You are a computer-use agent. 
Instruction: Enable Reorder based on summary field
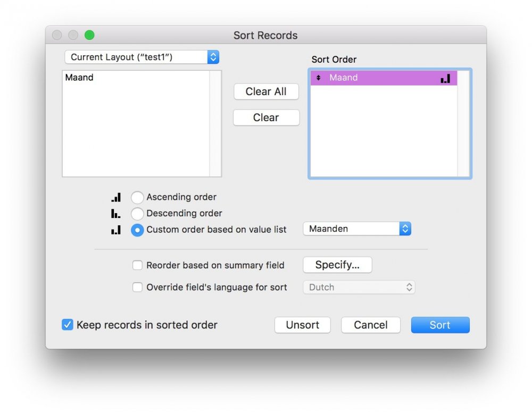pos(137,265)
